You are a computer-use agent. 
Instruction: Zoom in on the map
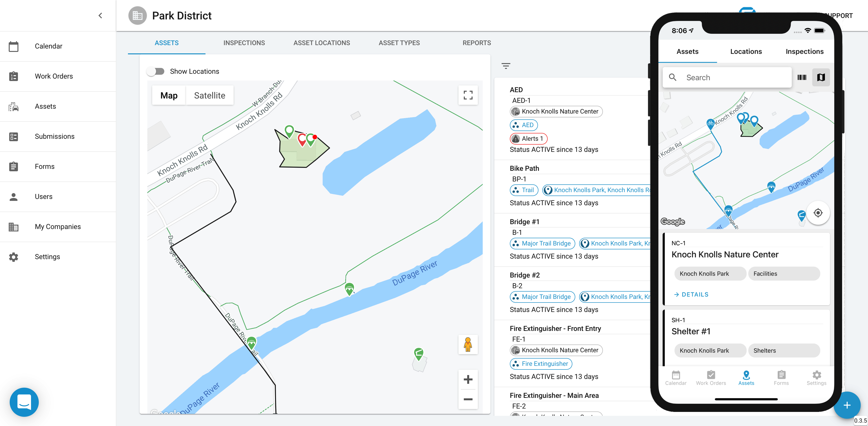(x=468, y=379)
